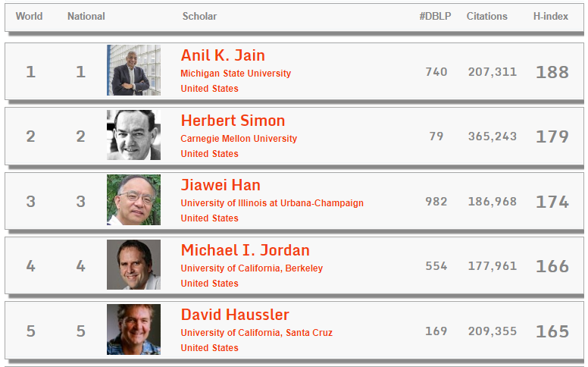Sort by the H-index column header

coord(551,17)
